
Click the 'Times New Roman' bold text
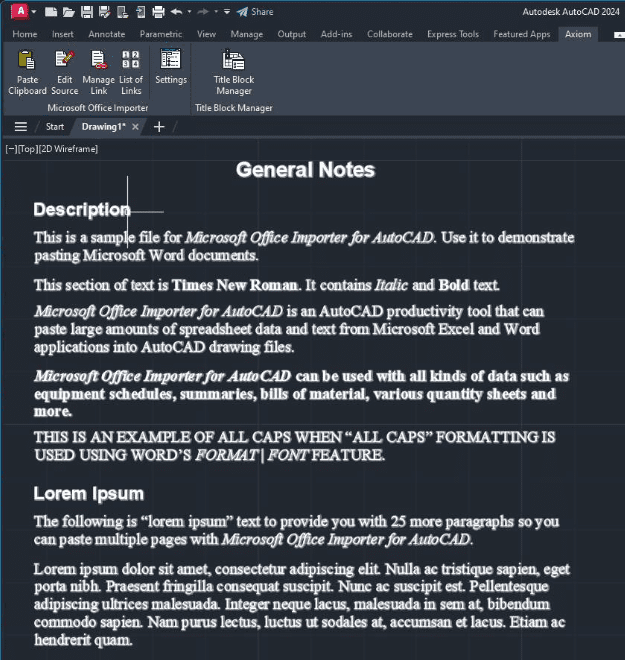[234, 285]
